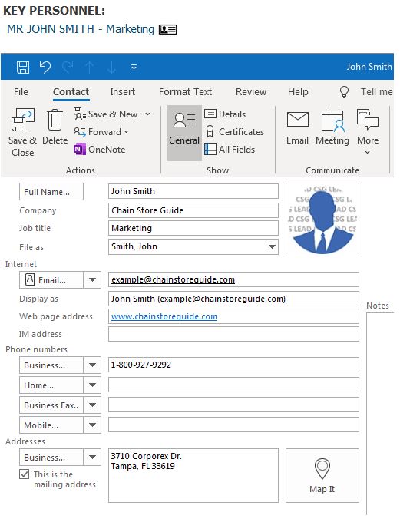Image resolution: width=400 pixels, height=532 pixels.
Task: Open the Business phone type dropdown
Action: 92,365
